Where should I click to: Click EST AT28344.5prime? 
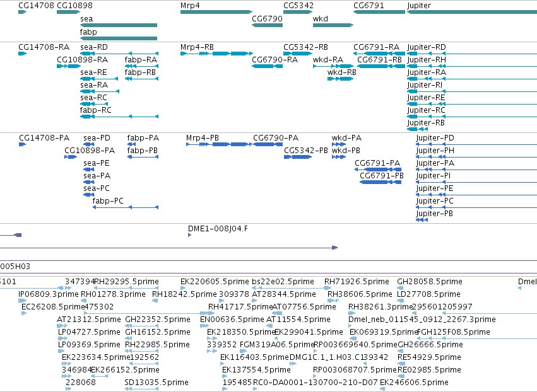[x=284, y=294]
